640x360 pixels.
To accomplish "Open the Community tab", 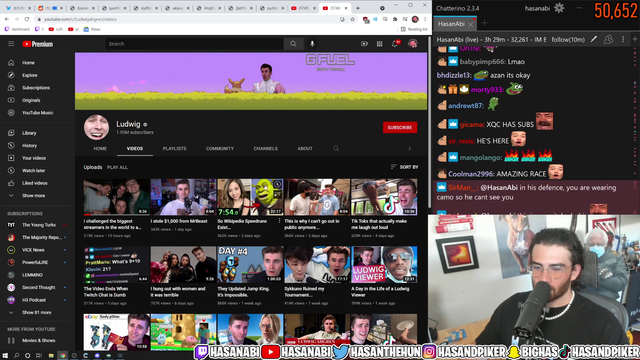I will [x=220, y=149].
